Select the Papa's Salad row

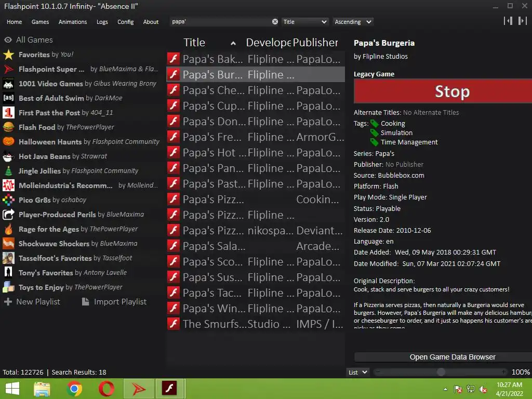(x=256, y=246)
